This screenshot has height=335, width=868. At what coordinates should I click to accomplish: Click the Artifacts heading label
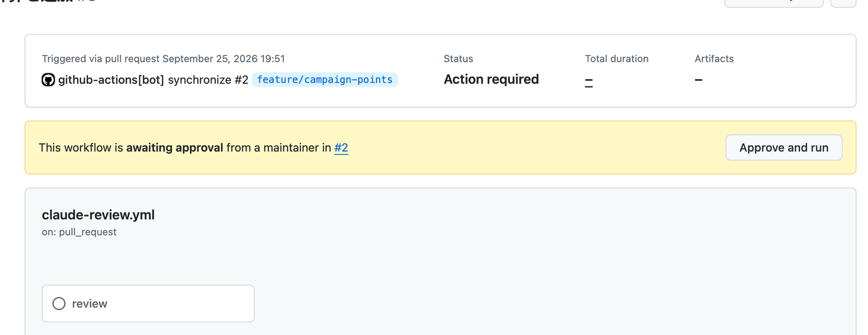[x=714, y=59]
